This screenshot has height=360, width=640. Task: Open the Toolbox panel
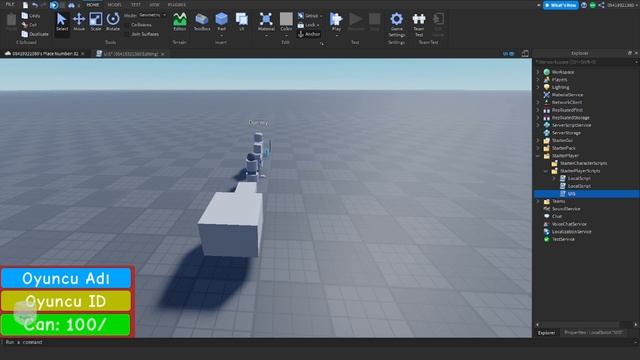click(202, 22)
